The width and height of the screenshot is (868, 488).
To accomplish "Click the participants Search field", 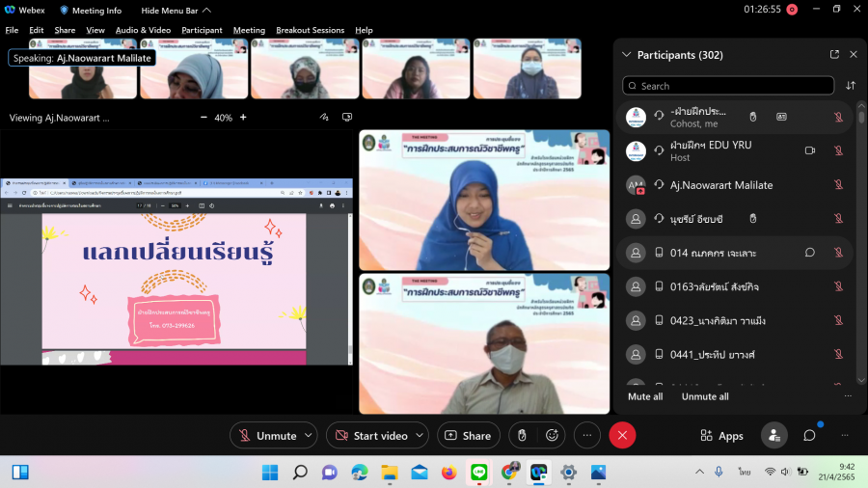I will pyautogui.click(x=728, y=86).
